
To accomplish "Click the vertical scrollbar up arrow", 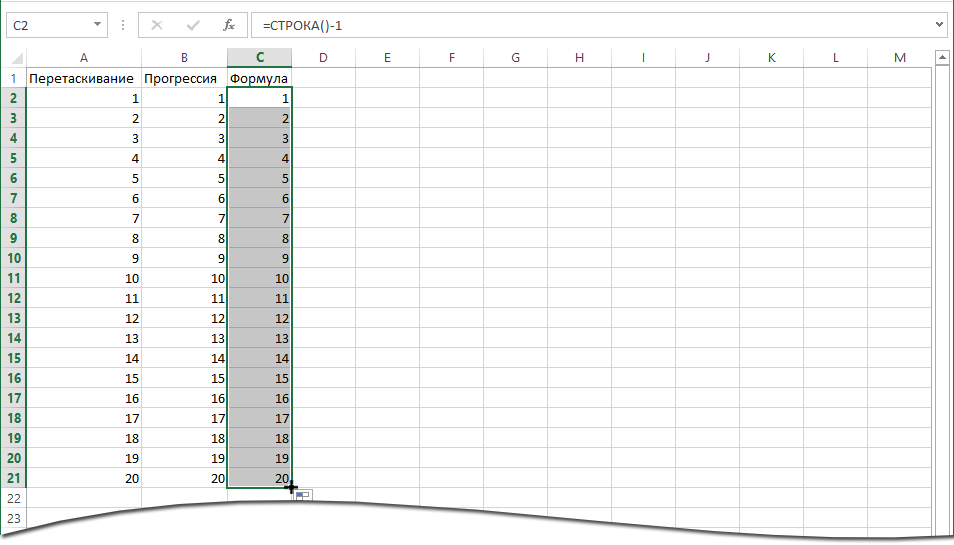I will (942, 59).
